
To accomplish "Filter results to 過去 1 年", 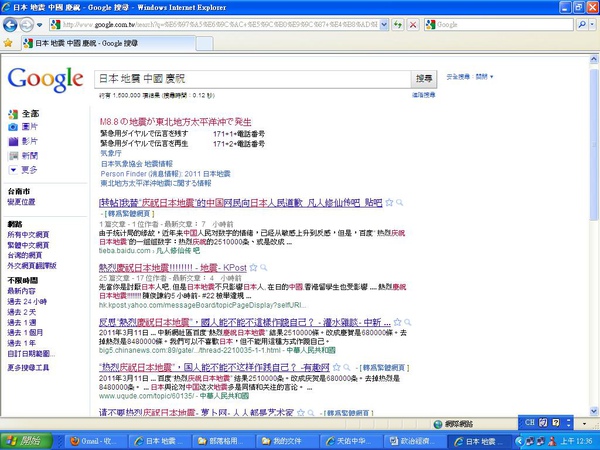I will click(22, 343).
